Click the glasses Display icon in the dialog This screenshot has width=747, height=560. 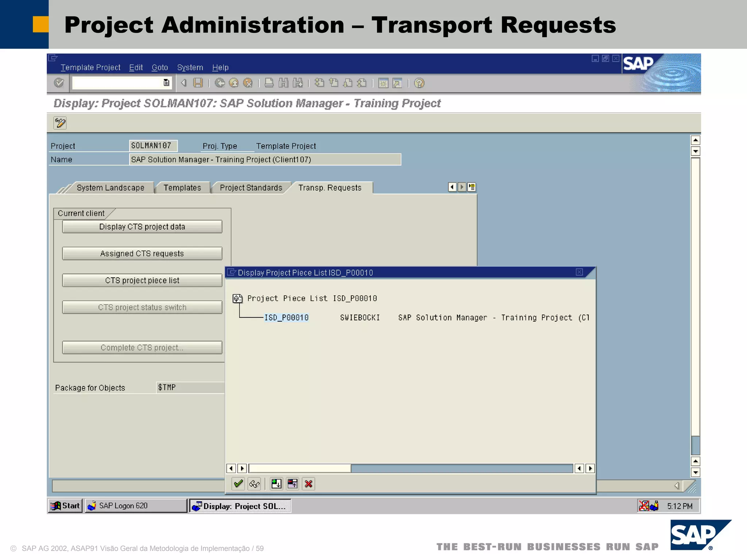[x=254, y=484]
